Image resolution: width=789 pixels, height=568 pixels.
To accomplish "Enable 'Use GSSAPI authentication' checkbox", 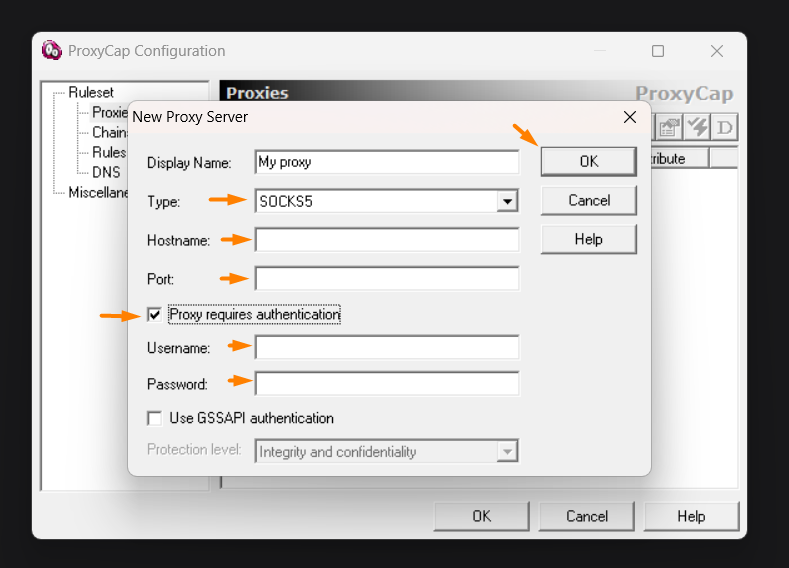I will click(x=154, y=418).
